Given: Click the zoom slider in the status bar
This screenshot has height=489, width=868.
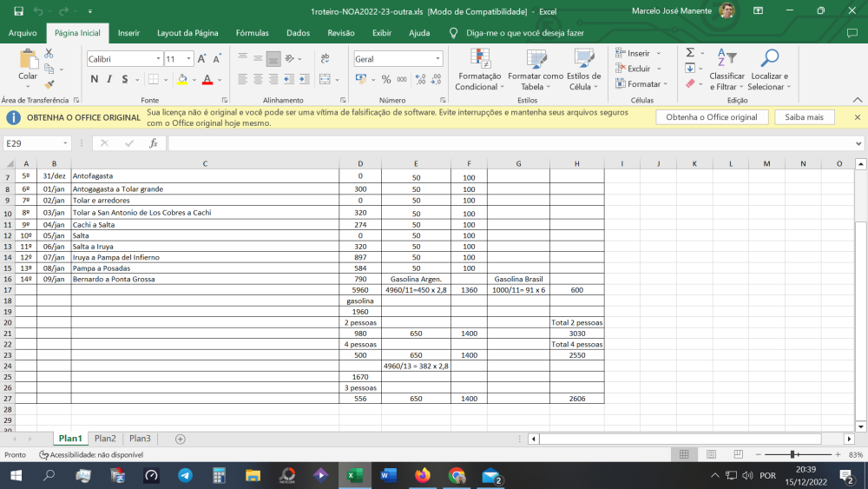Looking at the screenshot, I should [x=792, y=454].
